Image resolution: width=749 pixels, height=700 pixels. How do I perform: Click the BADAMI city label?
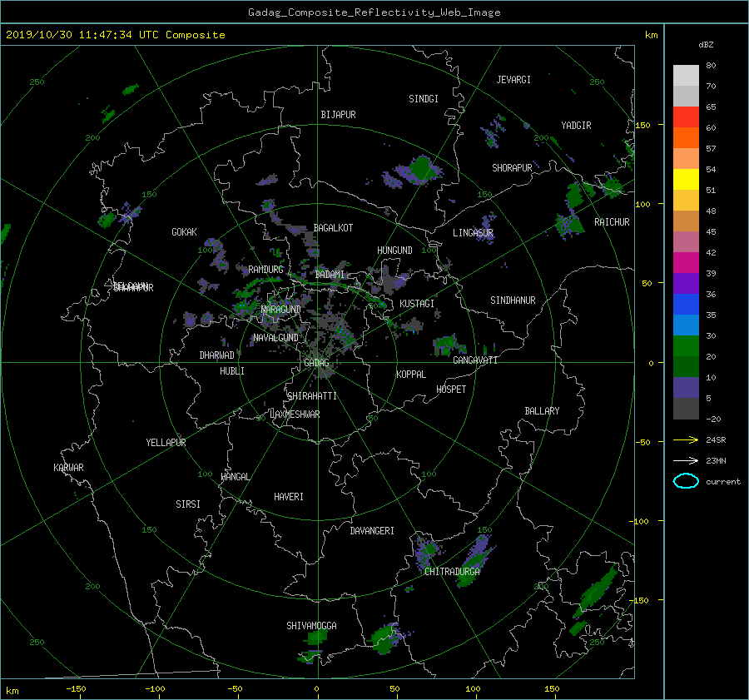(330, 275)
